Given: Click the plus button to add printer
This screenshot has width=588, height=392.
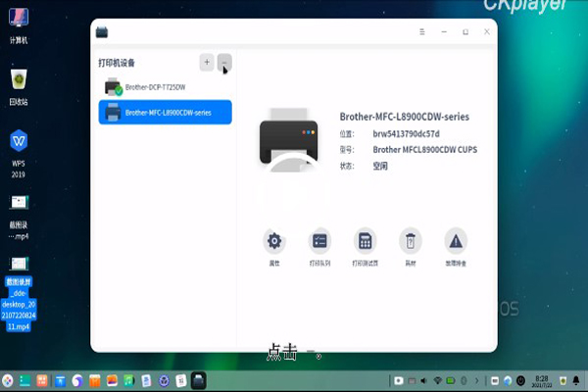Looking at the screenshot, I should pos(207,63).
